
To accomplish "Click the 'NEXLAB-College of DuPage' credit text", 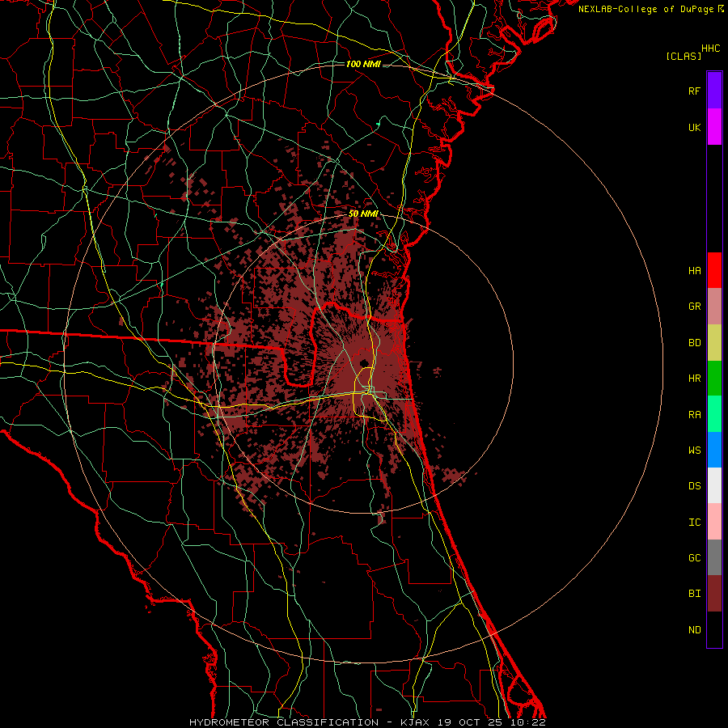I will click(645, 9).
